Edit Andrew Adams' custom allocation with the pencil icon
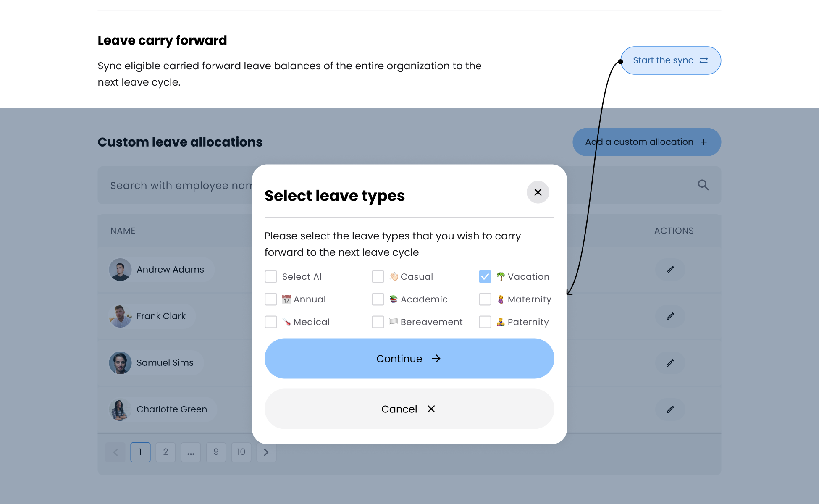 (x=670, y=270)
